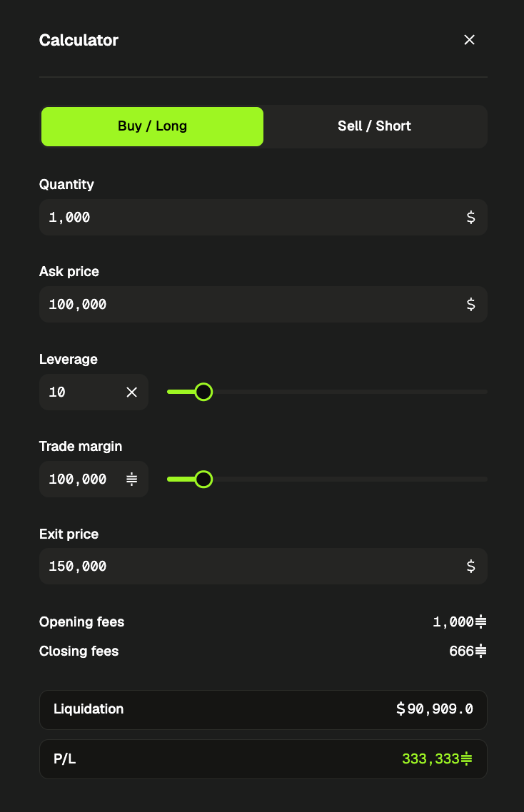
Task: Click the dollar icon in Ask price field
Action: coord(470,305)
